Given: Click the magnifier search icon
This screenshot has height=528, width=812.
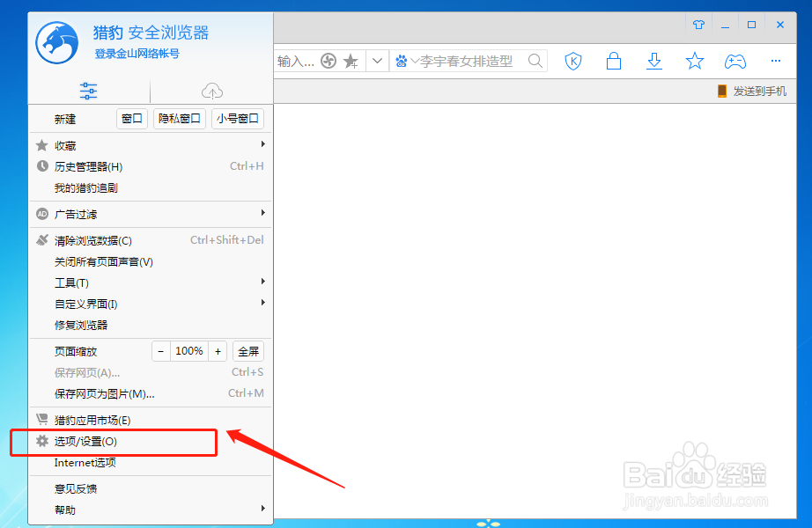Looking at the screenshot, I should click(x=535, y=61).
